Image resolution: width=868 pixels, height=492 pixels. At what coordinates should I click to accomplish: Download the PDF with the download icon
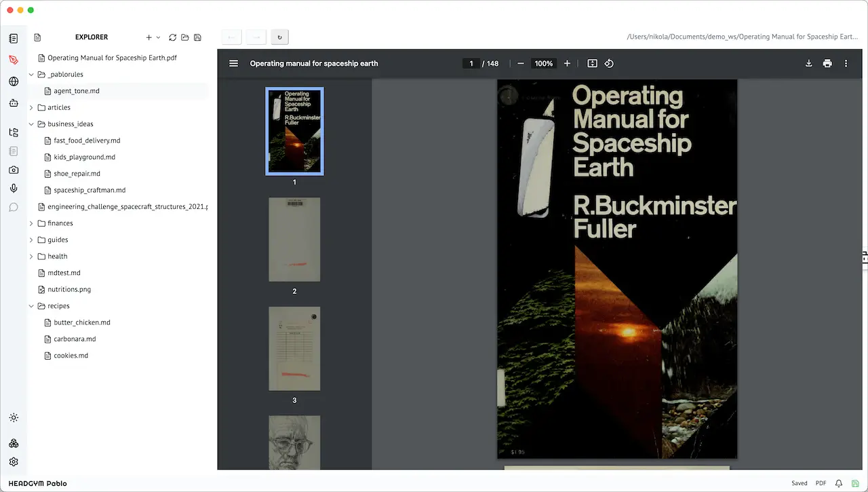click(x=809, y=63)
